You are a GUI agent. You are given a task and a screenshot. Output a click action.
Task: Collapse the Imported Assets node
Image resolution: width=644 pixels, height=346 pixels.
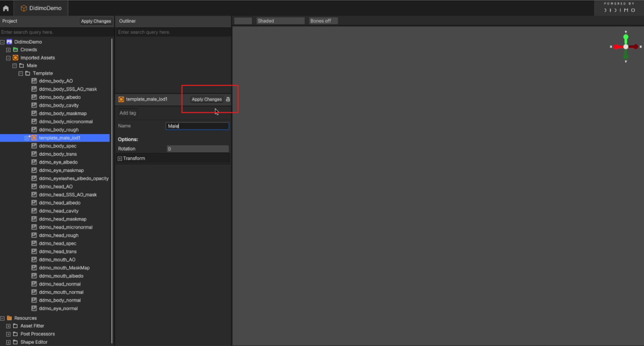8,58
